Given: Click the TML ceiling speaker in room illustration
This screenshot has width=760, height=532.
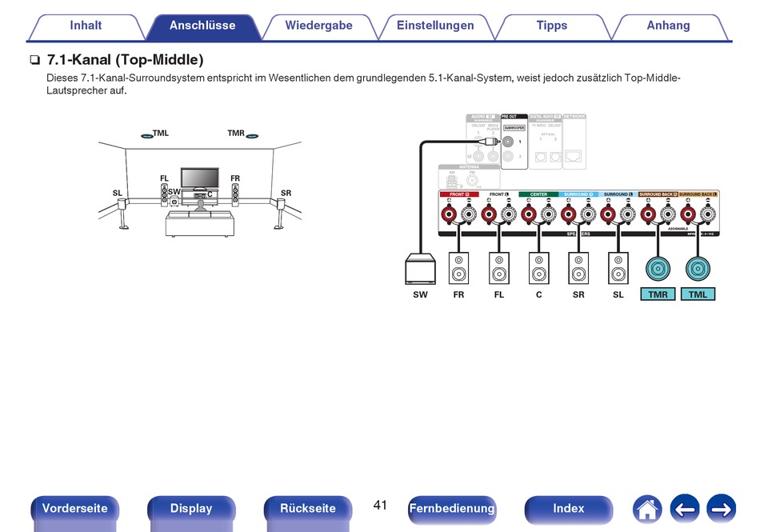Looking at the screenshot, I should coord(147,136).
